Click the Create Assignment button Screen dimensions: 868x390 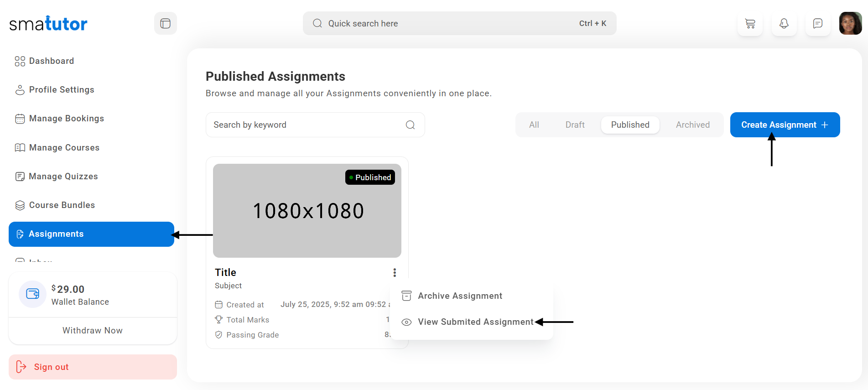785,125
